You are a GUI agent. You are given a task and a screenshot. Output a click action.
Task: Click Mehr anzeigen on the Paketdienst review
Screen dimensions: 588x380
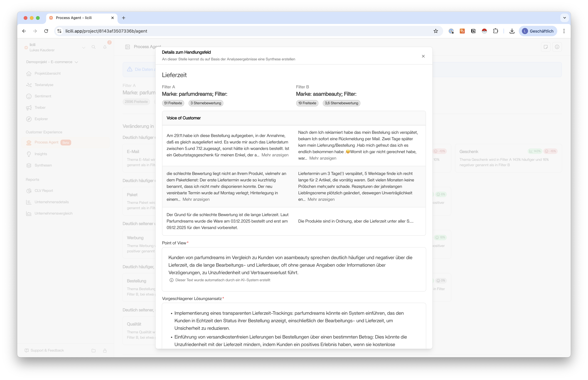point(196,199)
